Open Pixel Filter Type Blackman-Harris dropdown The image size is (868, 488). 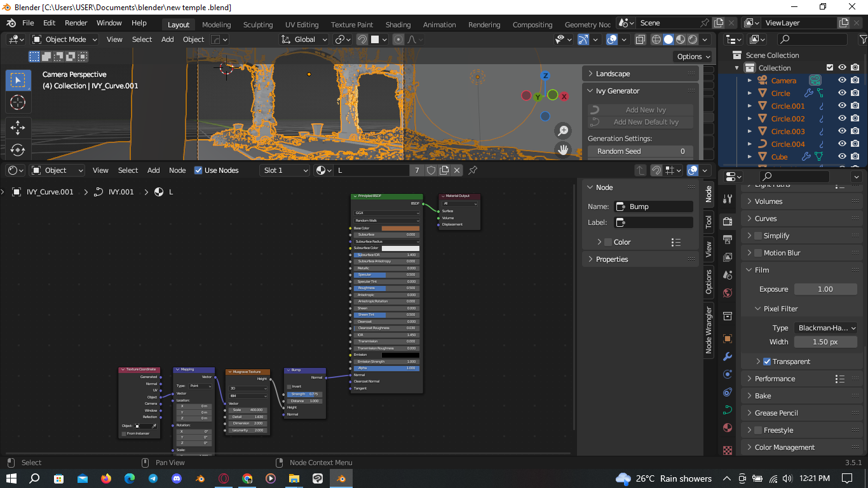point(825,328)
